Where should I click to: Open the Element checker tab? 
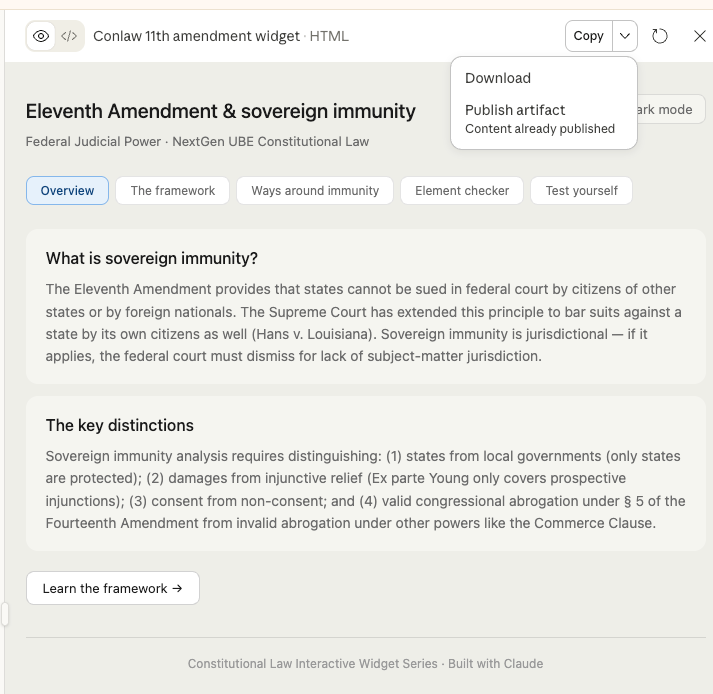click(462, 190)
